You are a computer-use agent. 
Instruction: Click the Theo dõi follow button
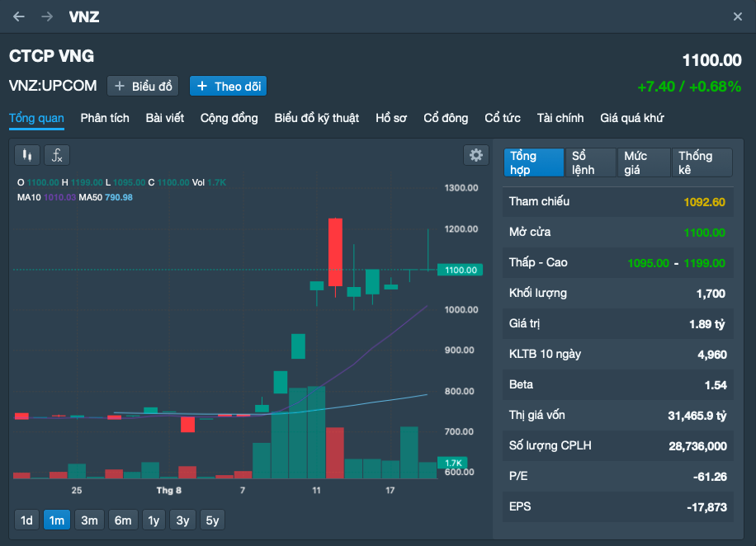pyautogui.click(x=228, y=87)
